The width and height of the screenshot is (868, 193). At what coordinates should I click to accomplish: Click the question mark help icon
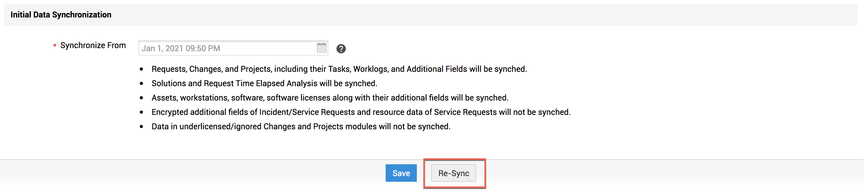(341, 49)
